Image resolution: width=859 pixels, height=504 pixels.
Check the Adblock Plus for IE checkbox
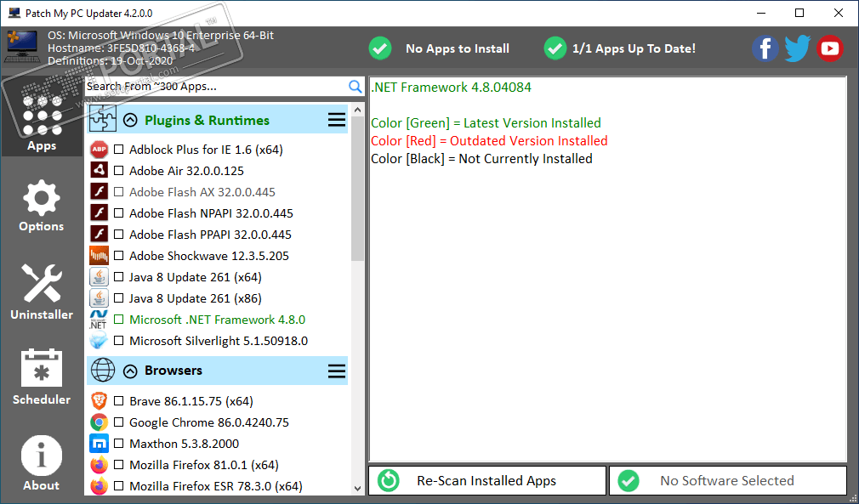pos(118,150)
